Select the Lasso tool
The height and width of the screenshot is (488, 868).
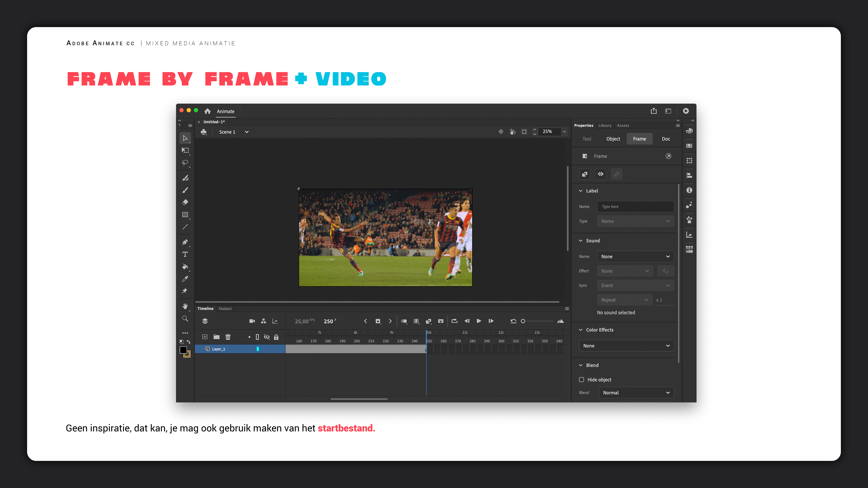185,163
